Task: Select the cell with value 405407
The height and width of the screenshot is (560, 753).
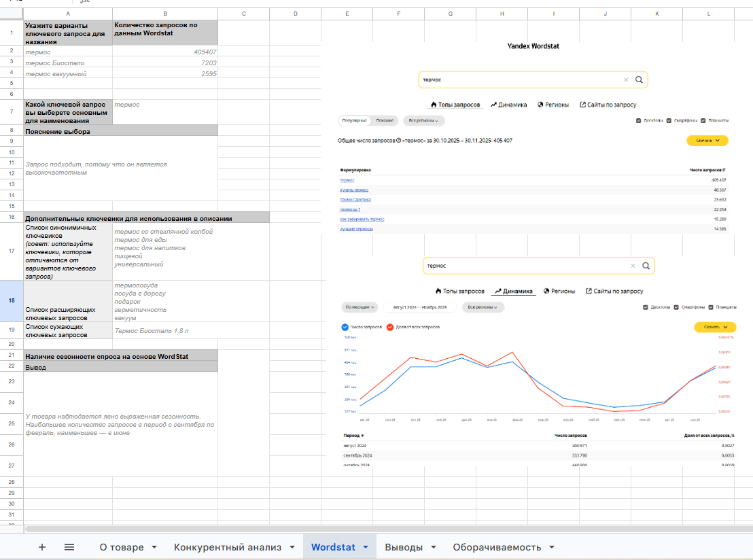Action: (165, 52)
